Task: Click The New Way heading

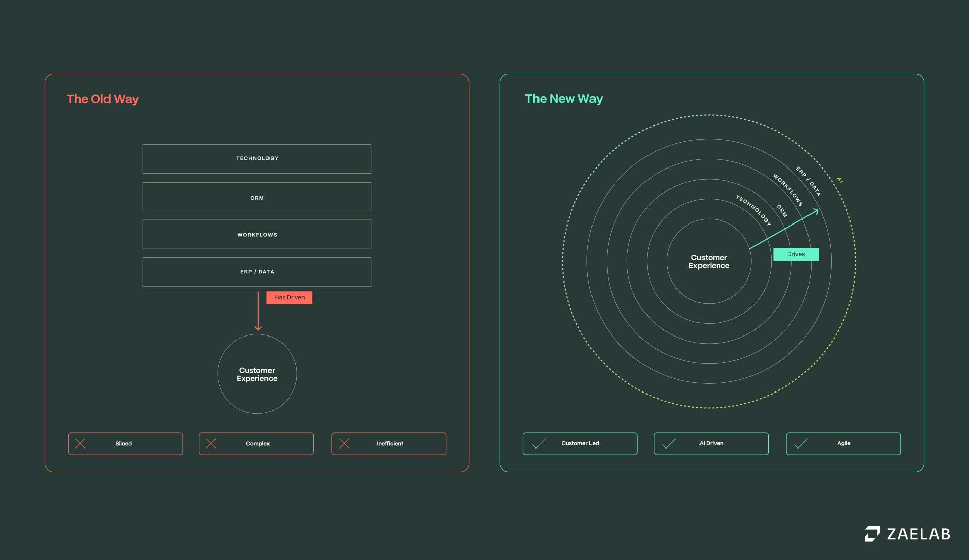Action: [x=563, y=99]
